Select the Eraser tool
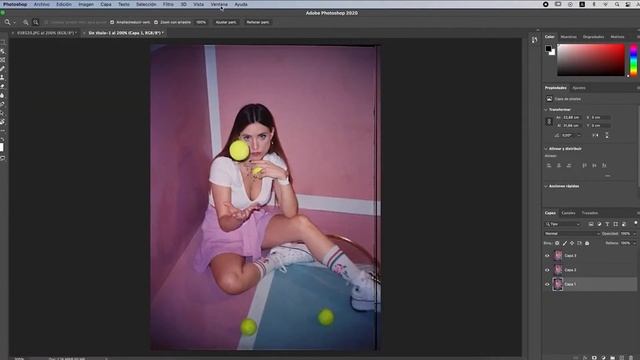This screenshot has height=360, width=640. click(x=2, y=87)
